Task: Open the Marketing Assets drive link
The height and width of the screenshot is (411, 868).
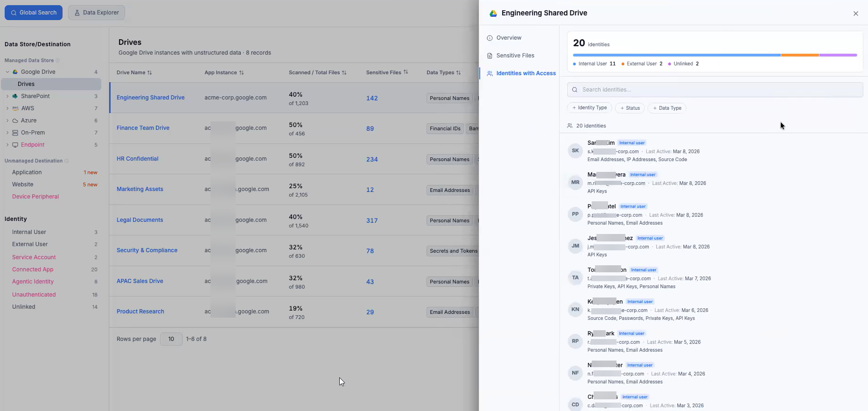Action: click(140, 189)
